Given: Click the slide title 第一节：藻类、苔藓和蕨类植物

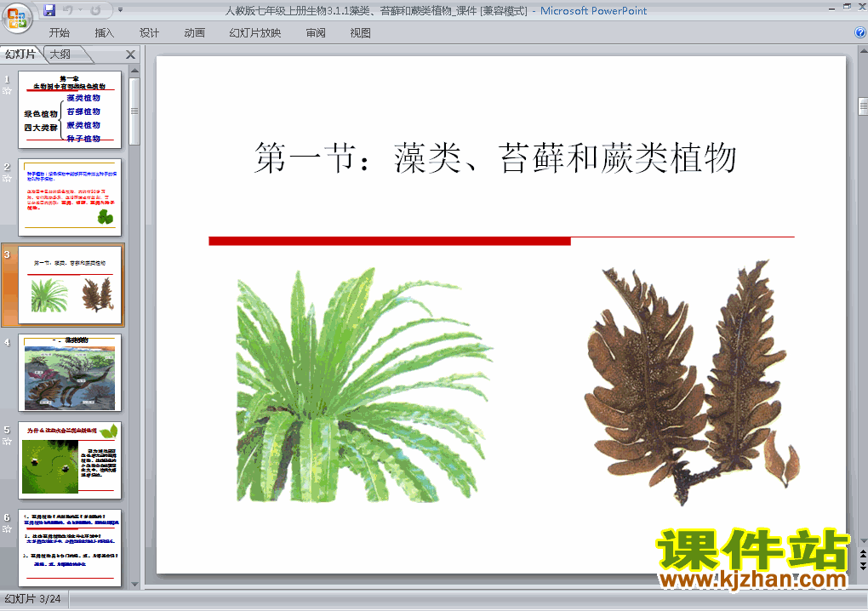Looking at the screenshot, I should coord(495,158).
